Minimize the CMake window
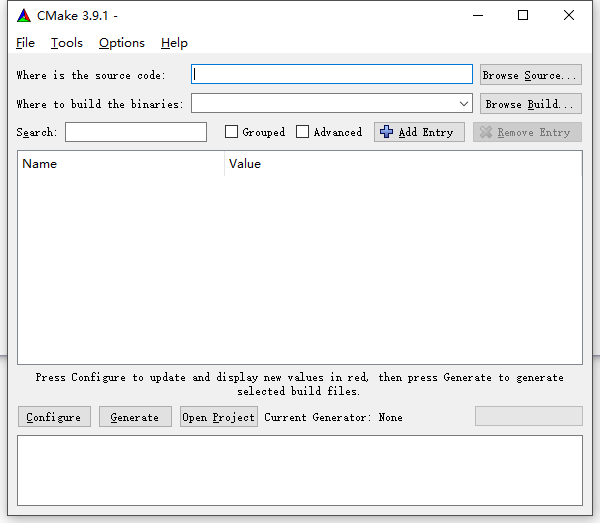Screen dimensions: 600x523 coord(478,15)
